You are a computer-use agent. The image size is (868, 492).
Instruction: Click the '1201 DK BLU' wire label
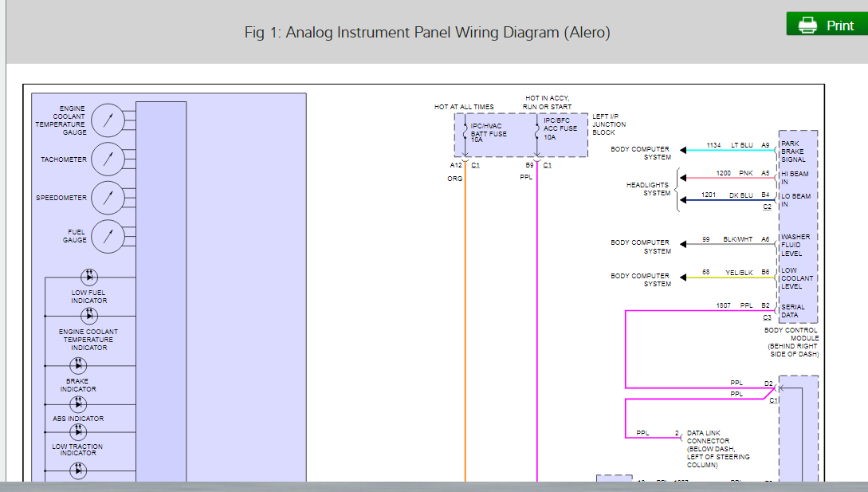(727, 195)
